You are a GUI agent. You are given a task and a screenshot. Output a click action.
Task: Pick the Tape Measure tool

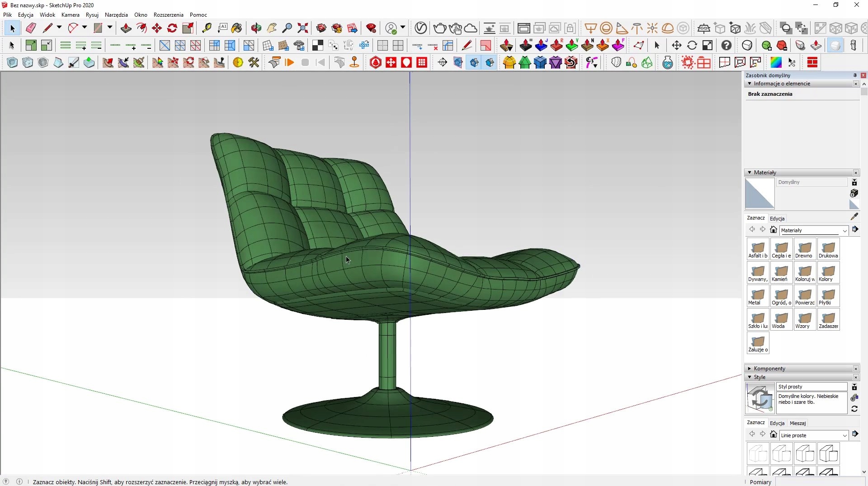[207, 28]
